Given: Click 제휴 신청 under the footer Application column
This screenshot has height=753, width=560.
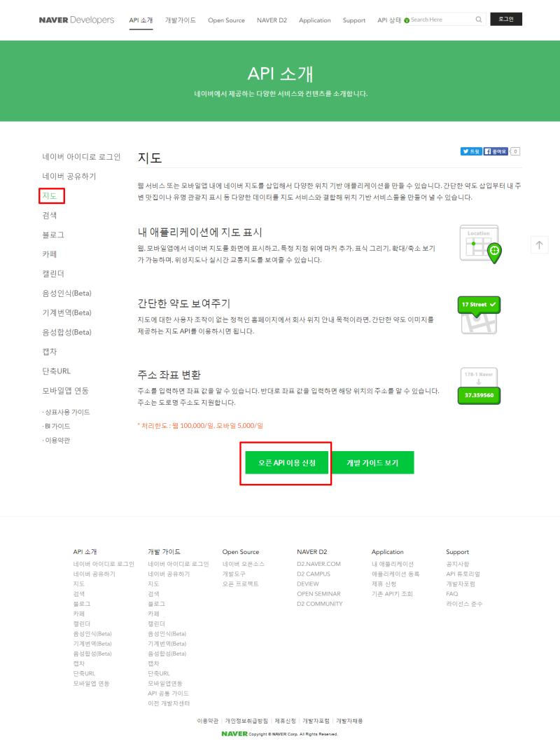Looking at the screenshot, I should point(384,584).
